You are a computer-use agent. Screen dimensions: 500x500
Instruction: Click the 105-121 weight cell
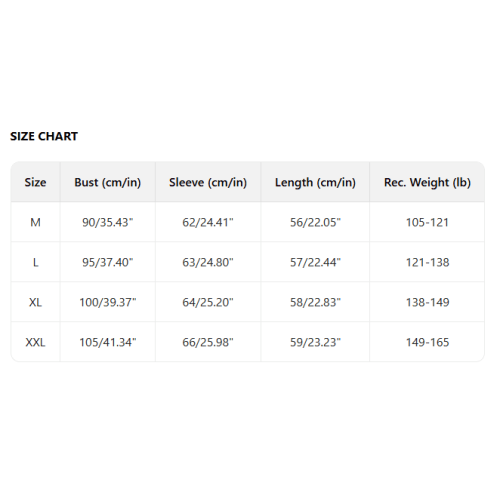[427, 222]
